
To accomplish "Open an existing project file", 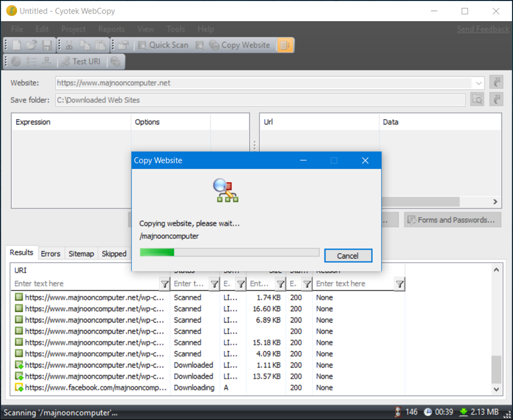I will (x=32, y=45).
